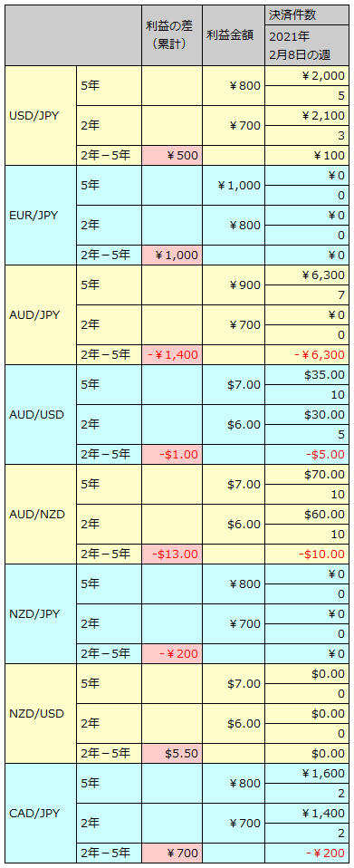Click the 利益金額 column header
354x868 pixels.
coord(234,35)
